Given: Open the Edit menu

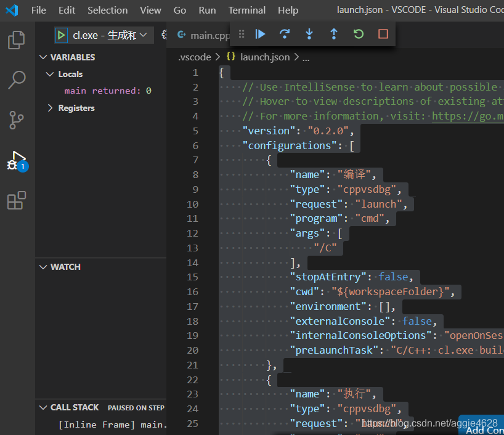Looking at the screenshot, I should pyautogui.click(x=67, y=10).
